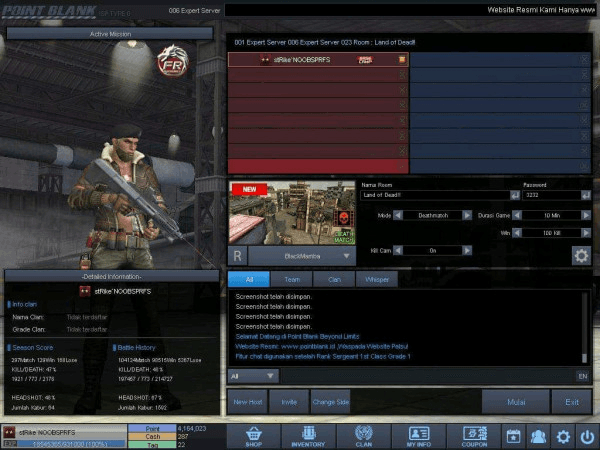Viewport: 600px width, 450px height.
Task: Click the power quit icon
Action: coord(586,436)
